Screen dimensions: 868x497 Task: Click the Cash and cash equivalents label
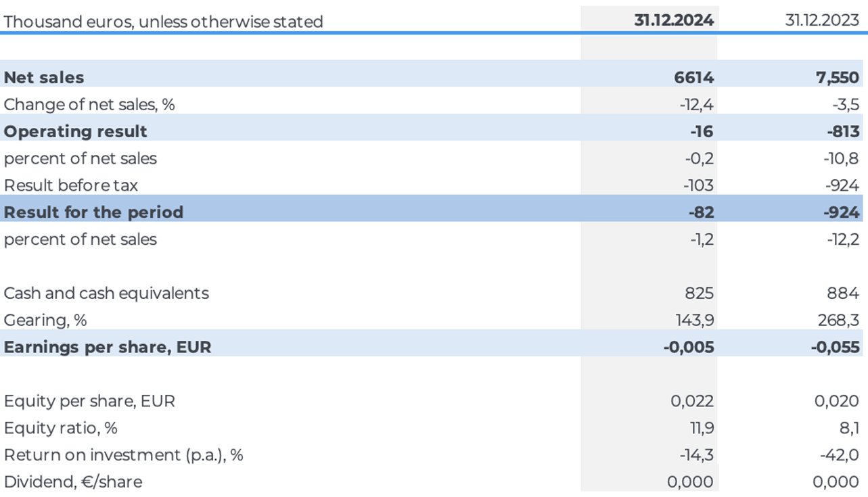[x=106, y=293]
